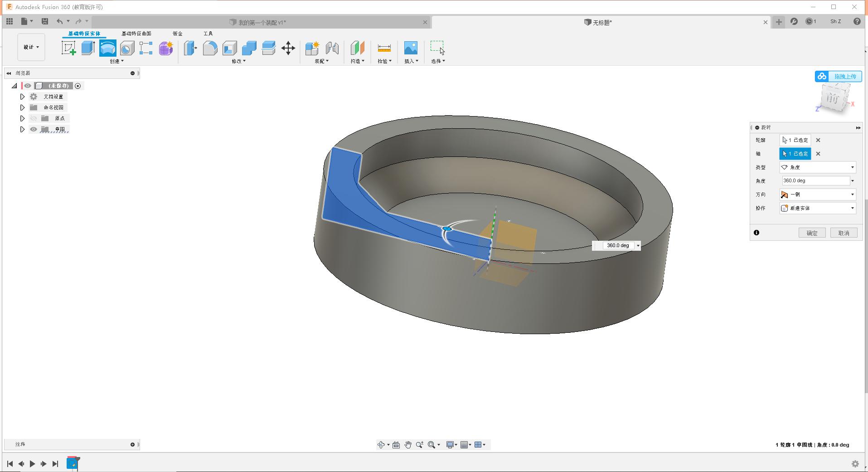
Task: Hide the 草图 folder in the browser
Action: (x=34, y=129)
